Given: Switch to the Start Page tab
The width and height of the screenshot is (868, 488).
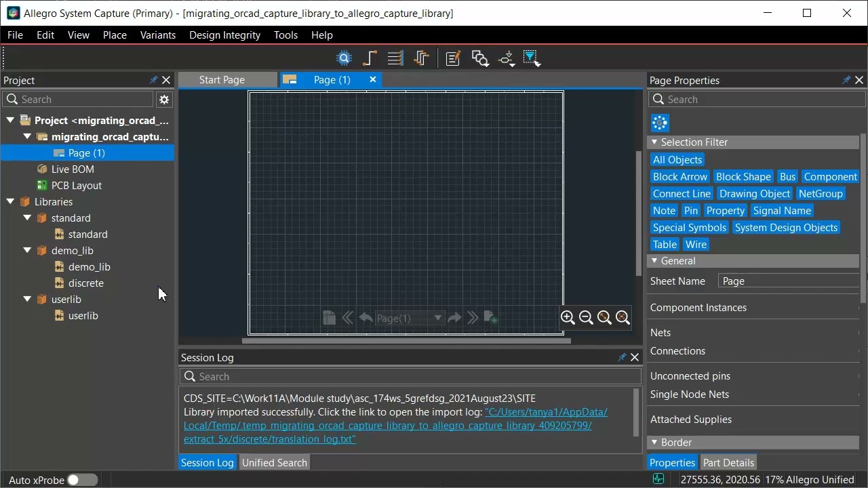Looking at the screenshot, I should click(x=222, y=80).
